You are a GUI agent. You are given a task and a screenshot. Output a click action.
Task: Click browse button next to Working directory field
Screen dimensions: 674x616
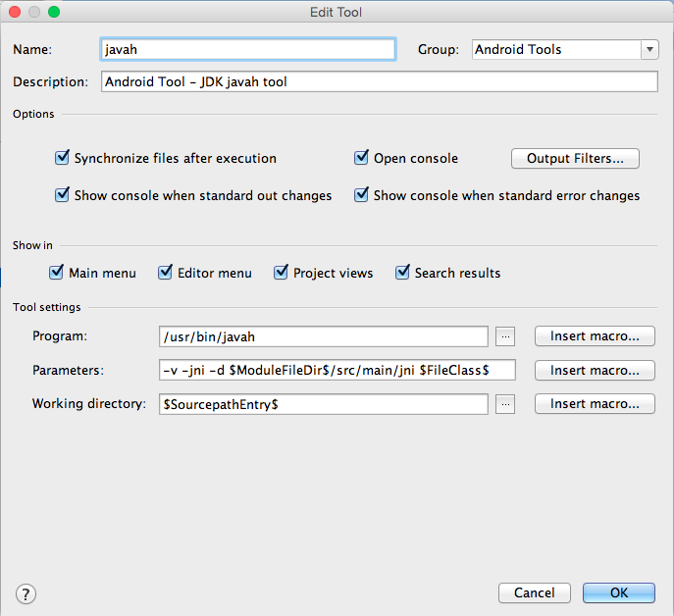click(x=505, y=404)
